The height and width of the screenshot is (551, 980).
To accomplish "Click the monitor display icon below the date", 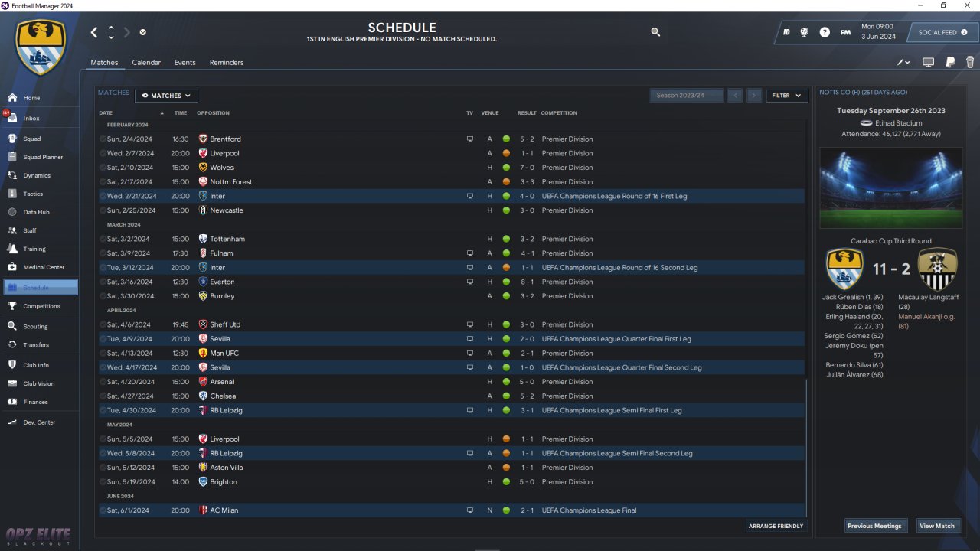I will coord(929,62).
